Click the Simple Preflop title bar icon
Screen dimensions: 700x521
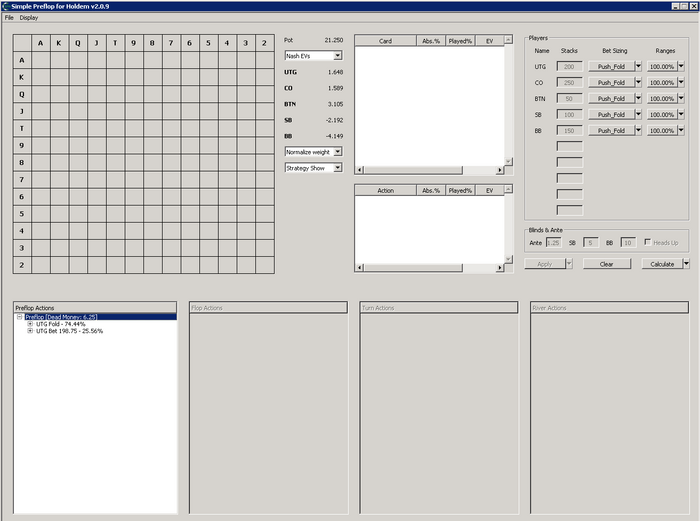pyautogui.click(x=6, y=6)
